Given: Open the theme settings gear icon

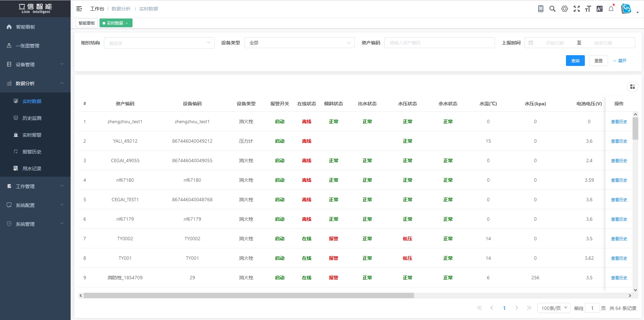Looking at the screenshot, I should [x=565, y=9].
